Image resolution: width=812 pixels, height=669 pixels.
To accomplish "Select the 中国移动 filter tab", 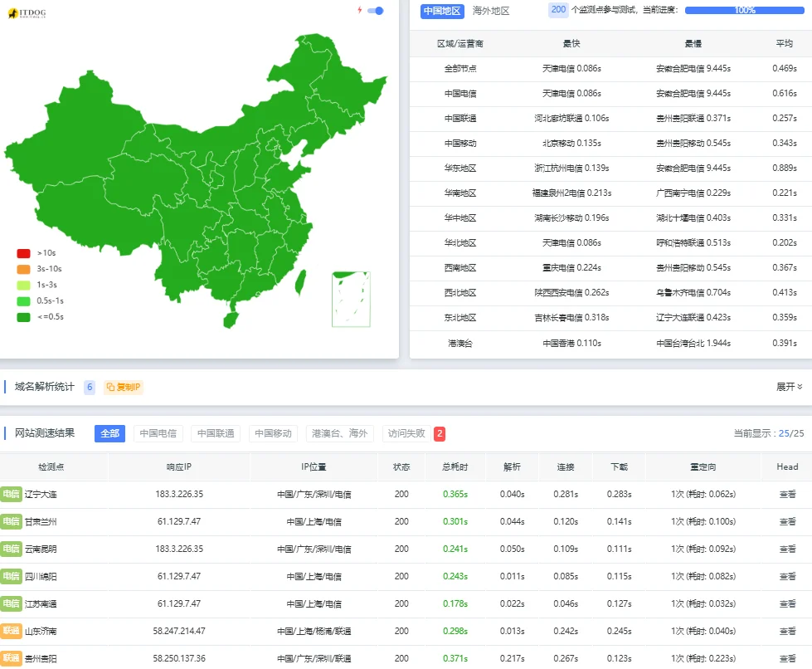I will pos(273,433).
